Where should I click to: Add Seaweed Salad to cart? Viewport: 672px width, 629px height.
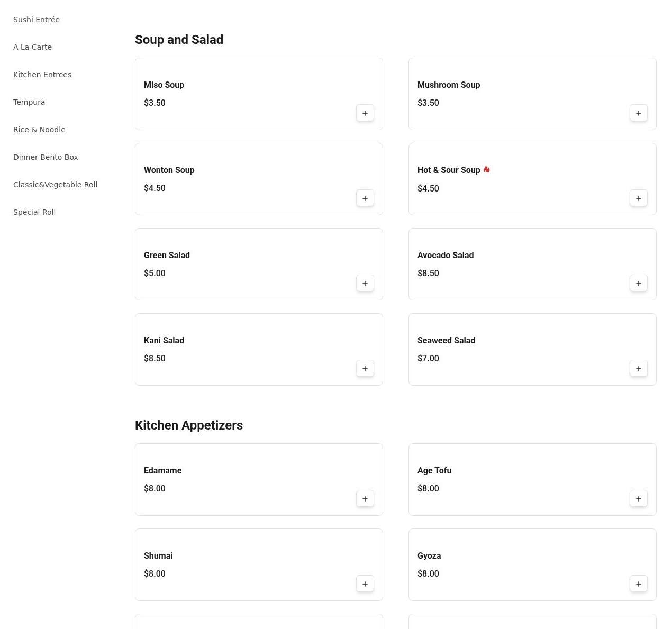[638, 369]
